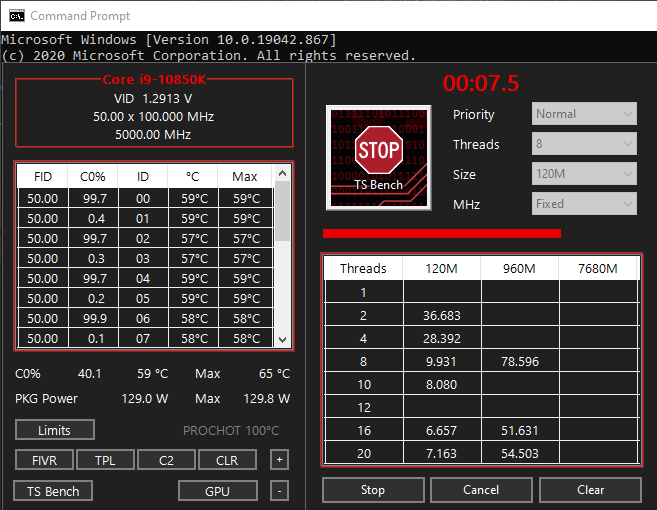This screenshot has width=657, height=510.
Task: Click the 78.596 result in 960M column
Action: [520, 361]
